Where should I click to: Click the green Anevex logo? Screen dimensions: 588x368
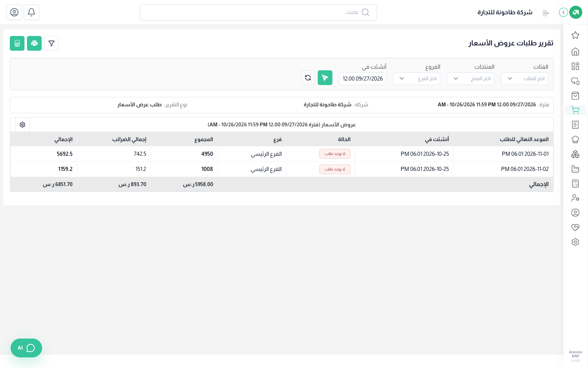pos(576,12)
